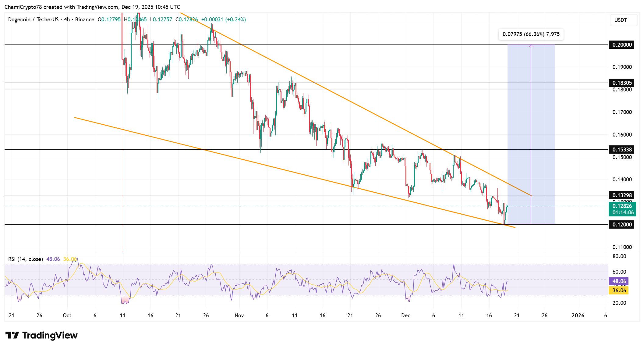Click the Dec date label on time axis
Viewport: 644px width, 349px height.
pos(405,315)
